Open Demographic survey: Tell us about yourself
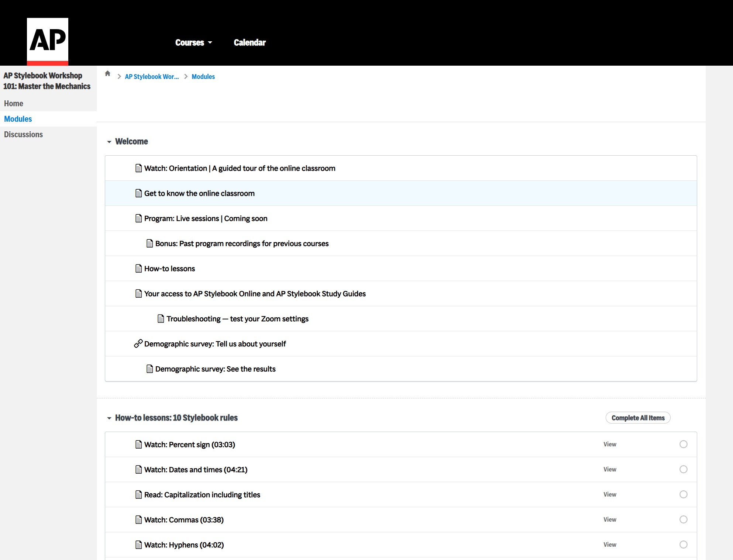Image resolution: width=733 pixels, height=560 pixels. tap(215, 344)
